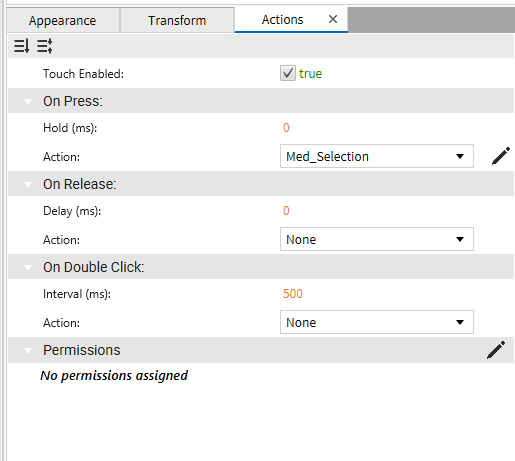This screenshot has height=461, width=515.
Task: Switch to the Appearance tab
Action: [63, 20]
